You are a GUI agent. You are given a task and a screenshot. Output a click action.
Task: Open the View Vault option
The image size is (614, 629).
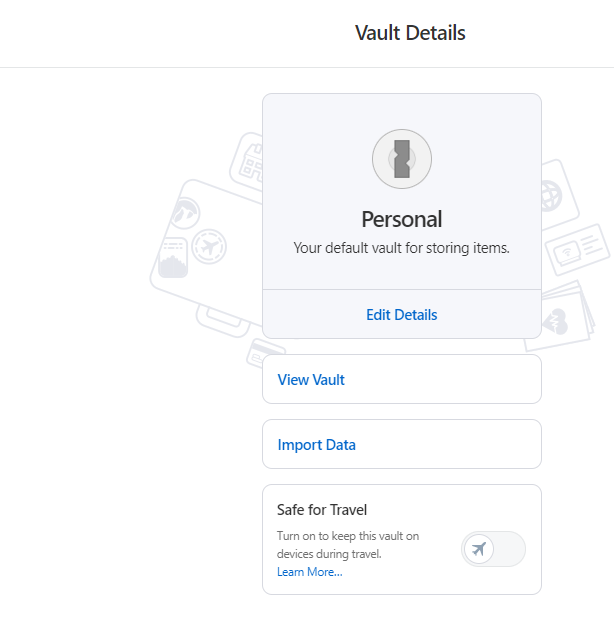pos(311,380)
